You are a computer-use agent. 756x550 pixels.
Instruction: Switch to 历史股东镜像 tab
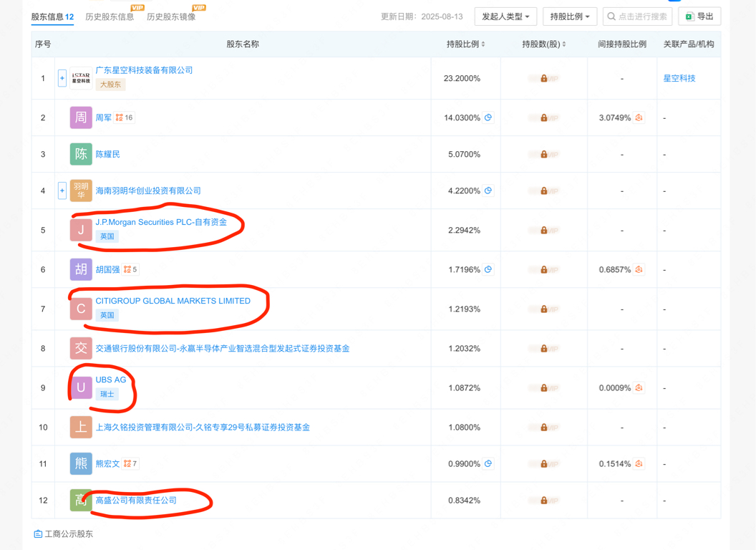171,17
